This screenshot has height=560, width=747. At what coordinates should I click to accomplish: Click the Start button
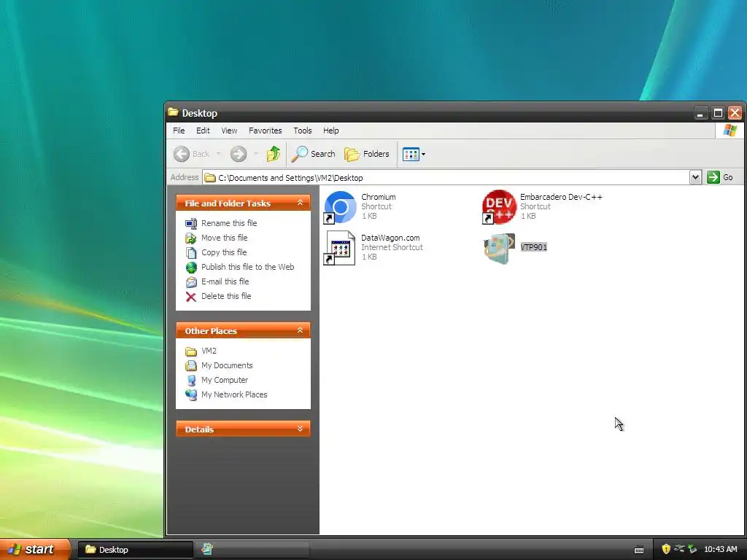tap(35, 549)
